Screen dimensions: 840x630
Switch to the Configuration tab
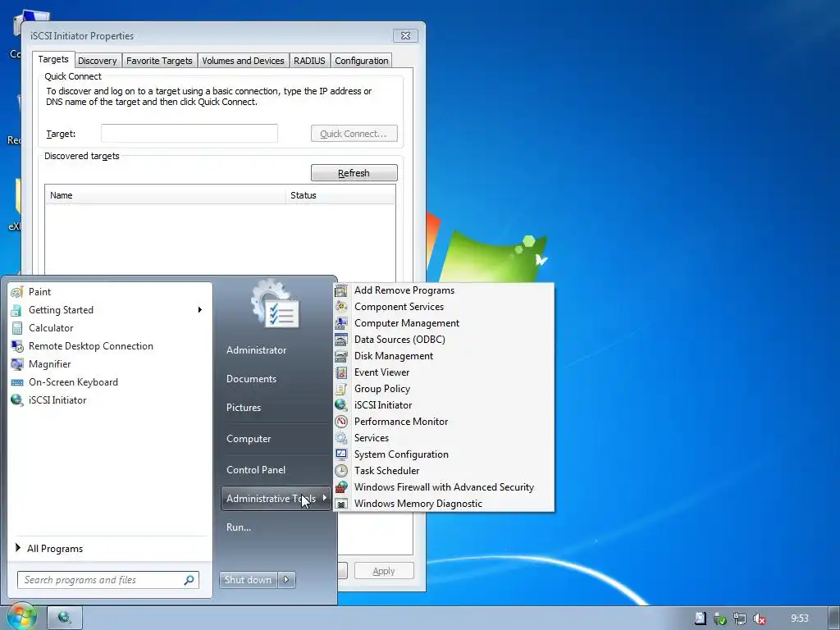362,61
